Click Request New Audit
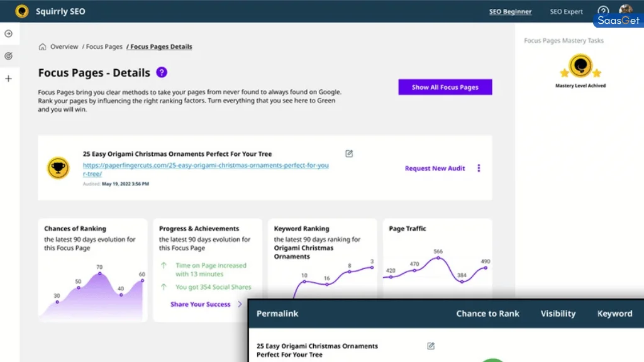Viewport: 644px width, 362px height. click(435, 168)
